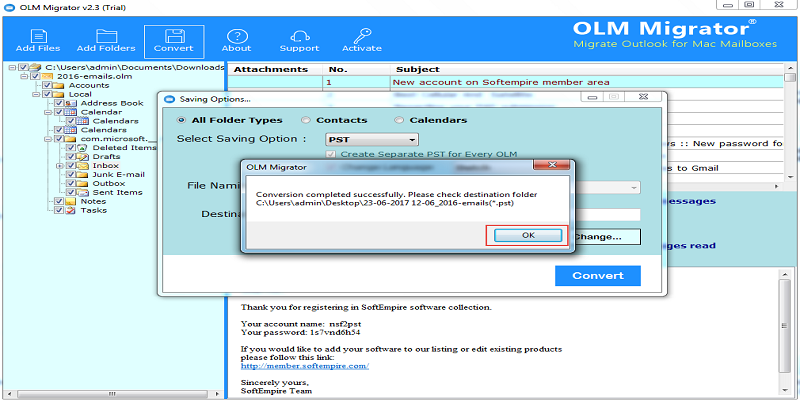Screen dimensions: 800x400
Task: Click the Tasks clipboard icon
Action: tap(71, 210)
